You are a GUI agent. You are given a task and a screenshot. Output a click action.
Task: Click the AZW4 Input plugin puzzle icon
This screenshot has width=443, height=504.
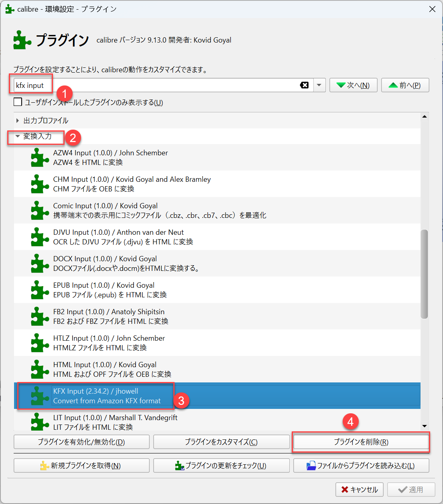[40, 157]
